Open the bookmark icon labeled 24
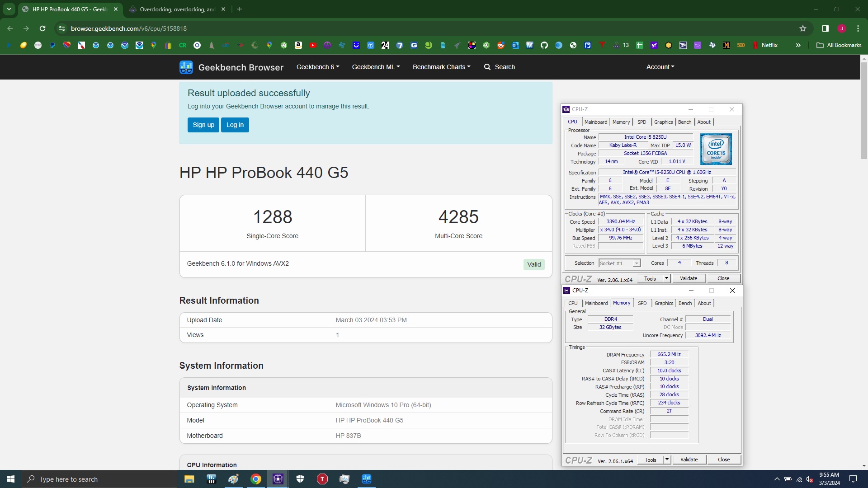The image size is (868, 488). (385, 45)
